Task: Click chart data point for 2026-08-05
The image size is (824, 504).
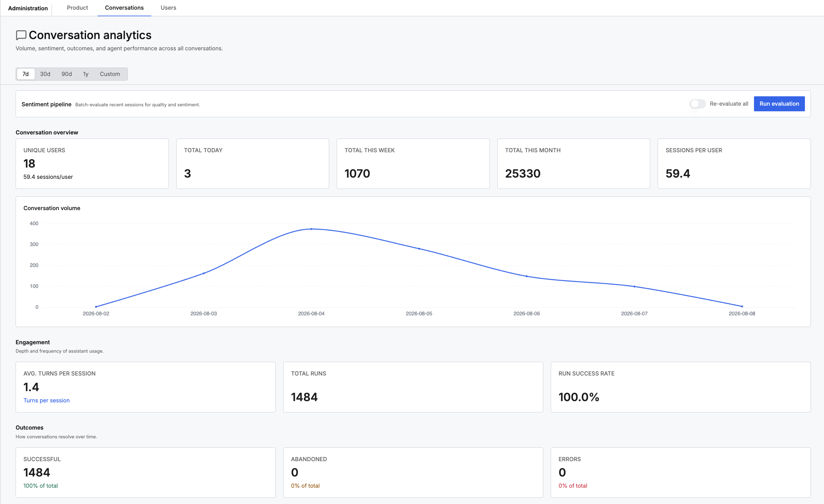Action: tap(419, 249)
